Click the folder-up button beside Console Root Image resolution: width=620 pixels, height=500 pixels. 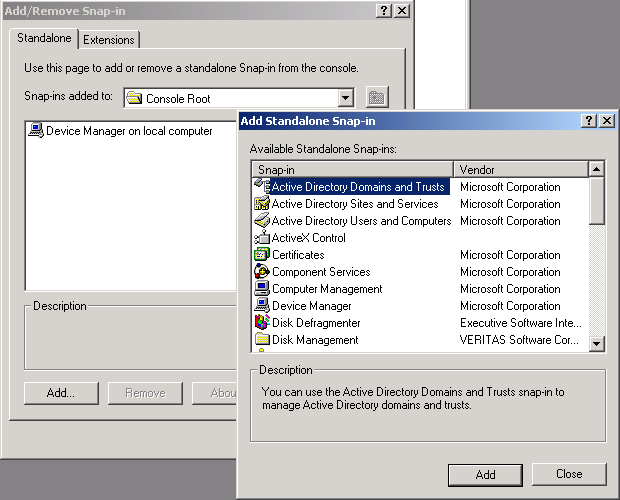tap(377, 97)
